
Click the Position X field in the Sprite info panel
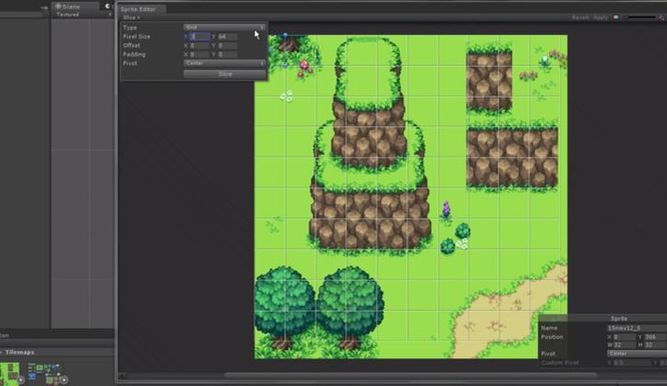(x=624, y=337)
